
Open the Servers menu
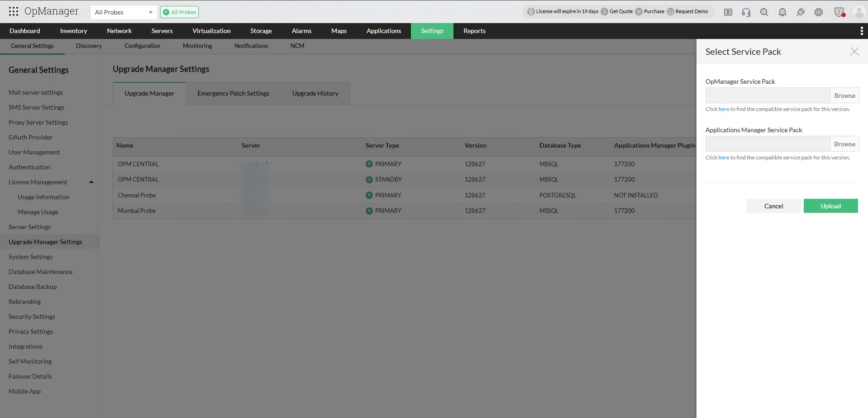(x=162, y=31)
